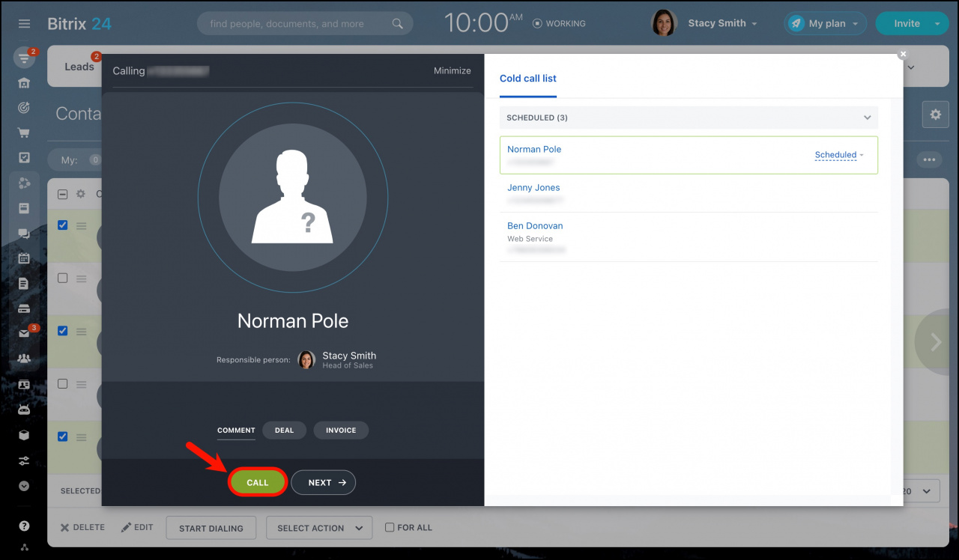The image size is (959, 560).
Task: Click Stacy Smith's avatar in header
Action: 665,23
